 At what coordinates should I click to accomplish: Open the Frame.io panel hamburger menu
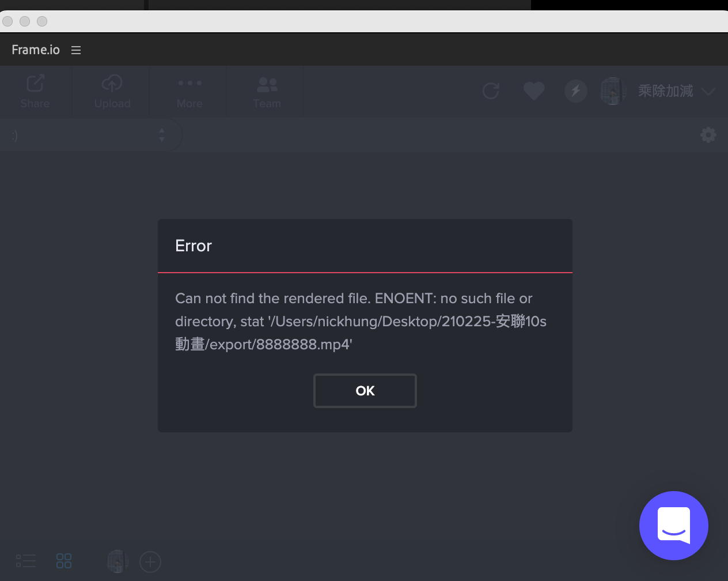point(76,50)
